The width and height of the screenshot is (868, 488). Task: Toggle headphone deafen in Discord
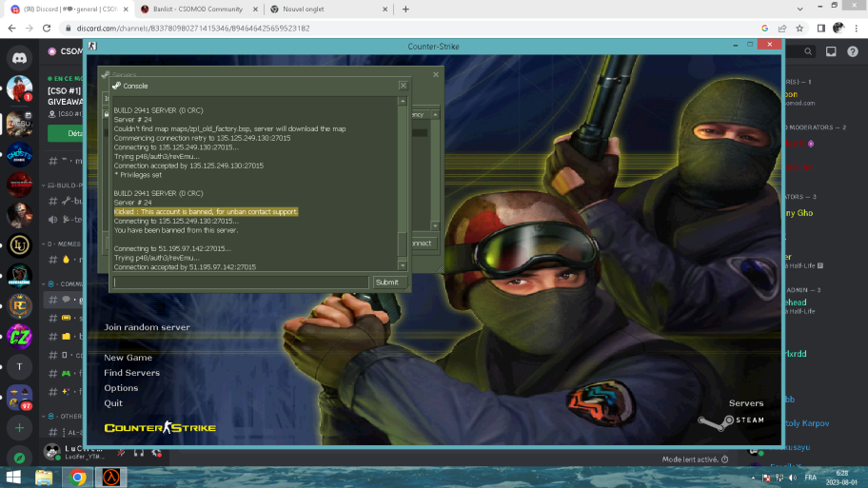(139, 453)
